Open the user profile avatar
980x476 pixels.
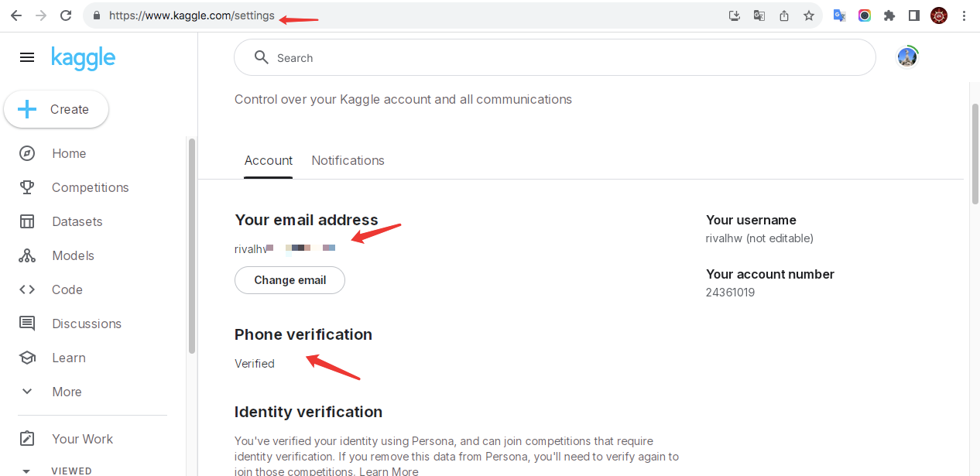[907, 57]
